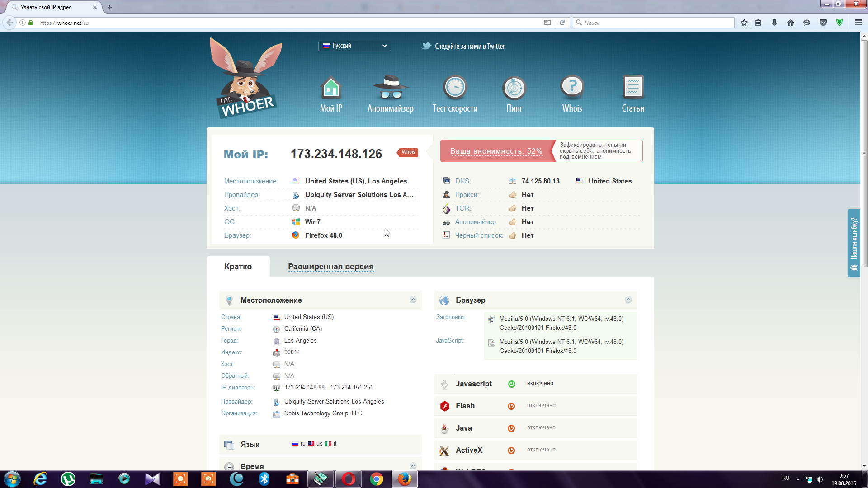
Task: Click the volume icon in system tray
Action: tap(820, 479)
